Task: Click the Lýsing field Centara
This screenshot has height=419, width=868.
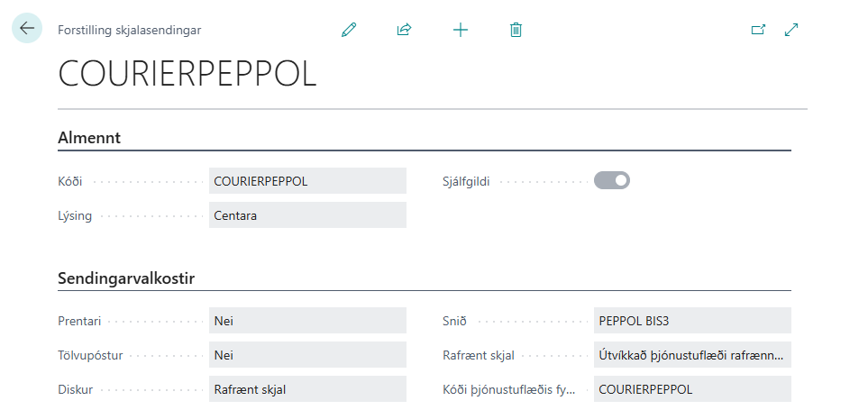Action: (x=307, y=215)
